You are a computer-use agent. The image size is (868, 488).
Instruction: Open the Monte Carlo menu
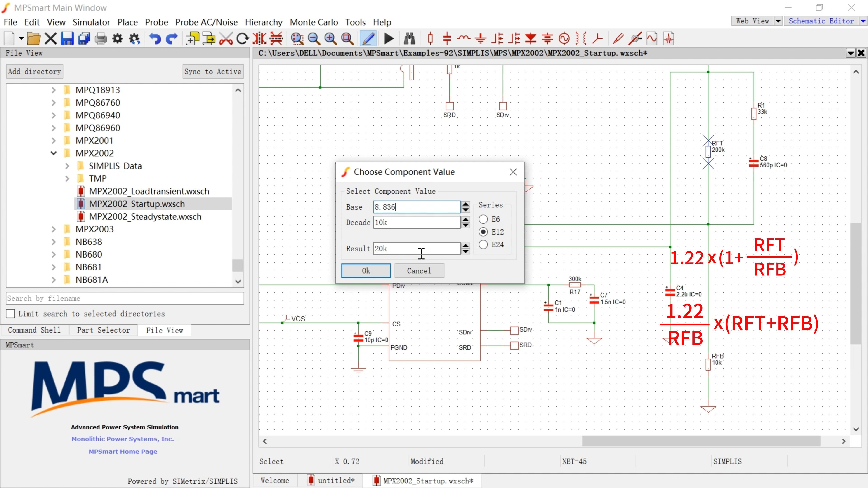[313, 22]
